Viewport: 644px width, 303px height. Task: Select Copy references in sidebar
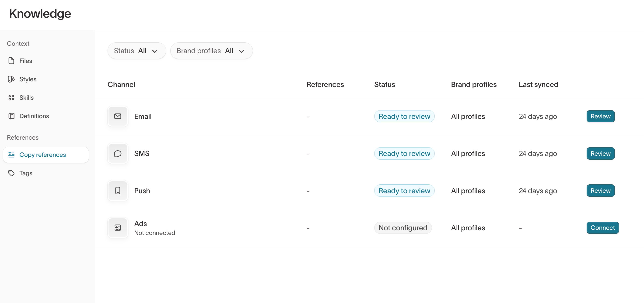46,155
